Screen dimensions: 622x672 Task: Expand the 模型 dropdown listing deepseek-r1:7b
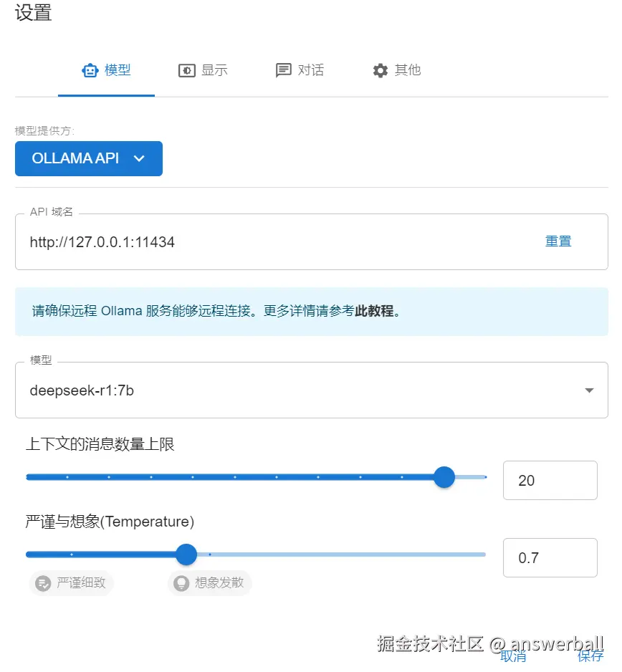311,390
